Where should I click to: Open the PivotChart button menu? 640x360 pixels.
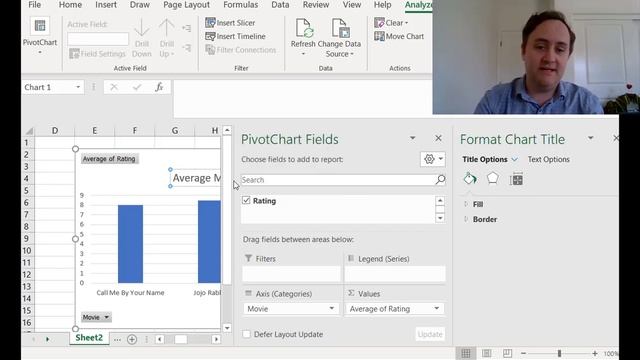coord(40,36)
